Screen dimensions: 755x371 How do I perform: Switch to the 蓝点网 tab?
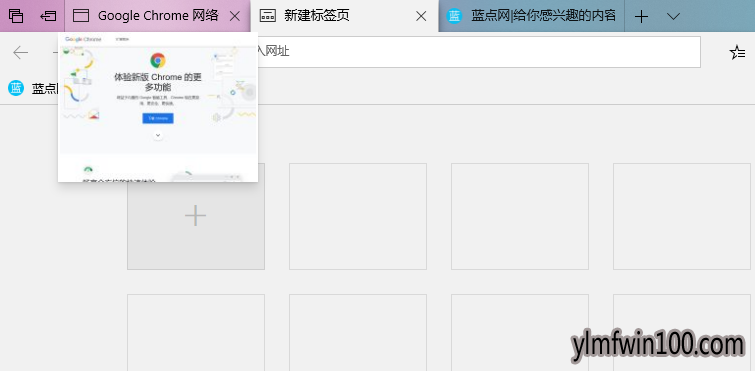tap(532, 16)
